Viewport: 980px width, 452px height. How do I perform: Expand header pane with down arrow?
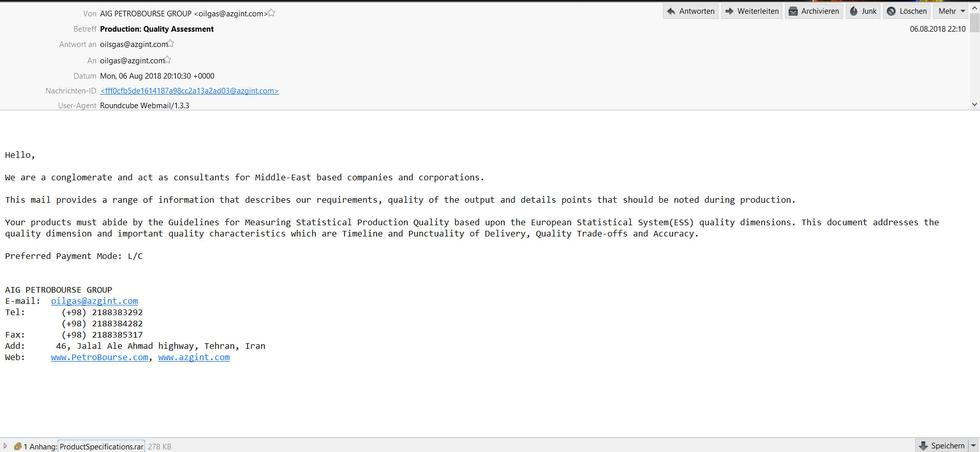(x=974, y=104)
